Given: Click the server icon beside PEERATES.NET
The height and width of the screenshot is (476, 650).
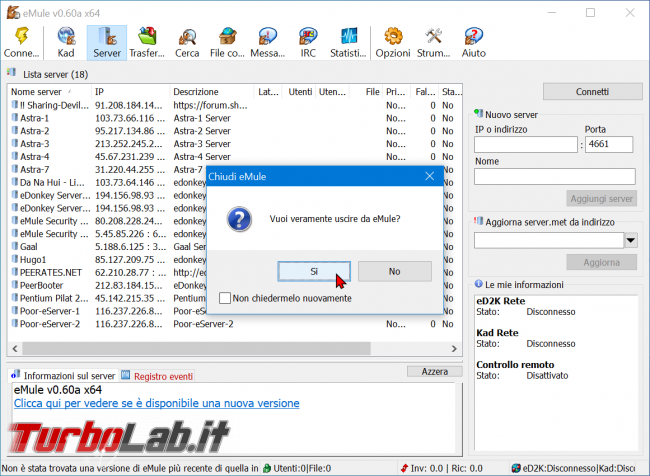Looking at the screenshot, I should pyautogui.click(x=15, y=272).
